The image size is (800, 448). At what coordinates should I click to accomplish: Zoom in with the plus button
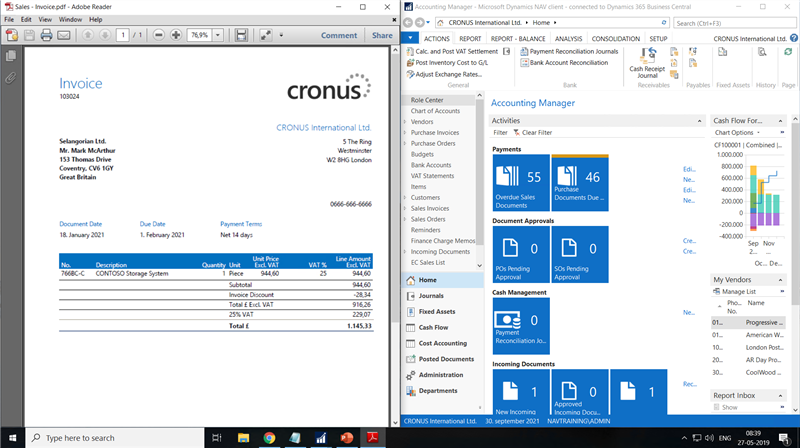[176, 35]
